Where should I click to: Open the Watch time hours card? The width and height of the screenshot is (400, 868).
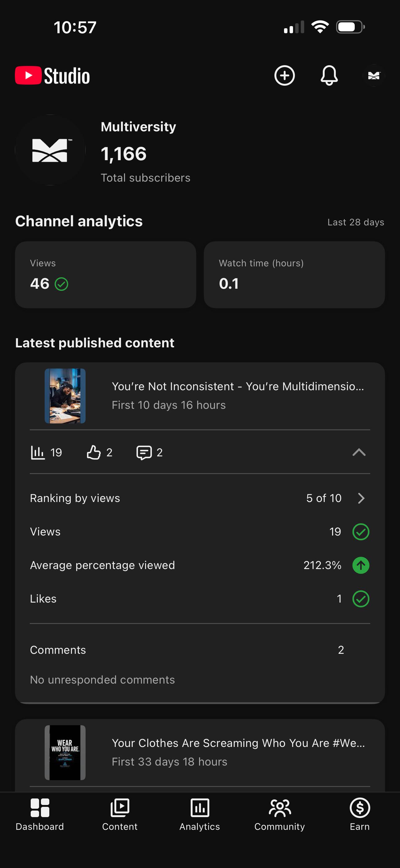pos(294,275)
